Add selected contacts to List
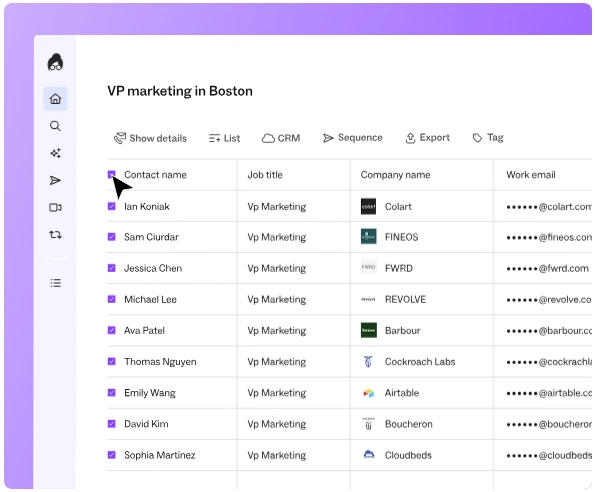 click(224, 138)
